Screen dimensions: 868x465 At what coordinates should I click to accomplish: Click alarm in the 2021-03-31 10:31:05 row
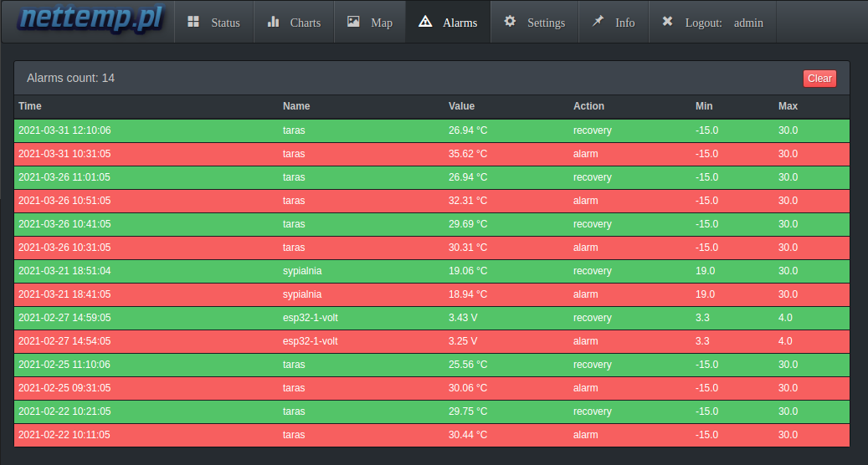585,154
